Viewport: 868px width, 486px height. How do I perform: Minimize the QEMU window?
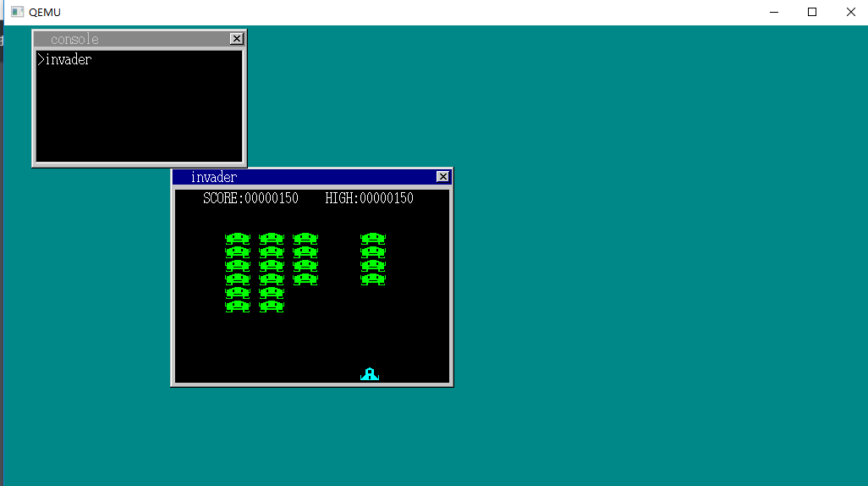coord(774,12)
